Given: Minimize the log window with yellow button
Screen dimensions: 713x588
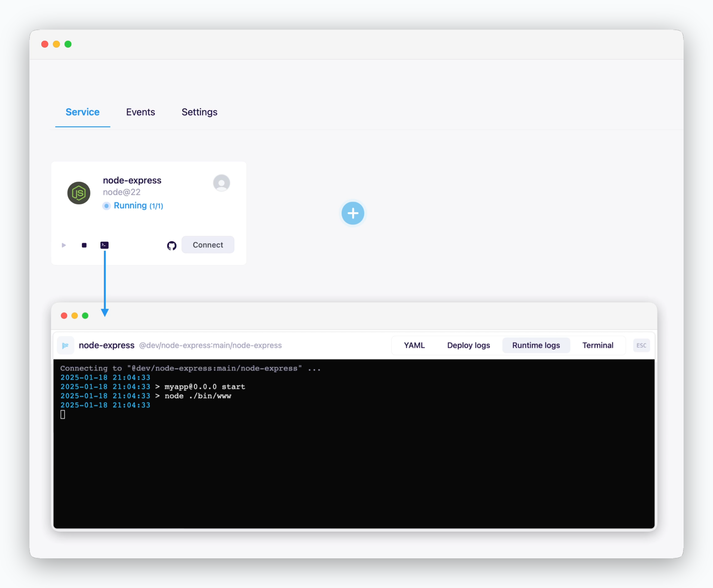Looking at the screenshot, I should (x=75, y=316).
